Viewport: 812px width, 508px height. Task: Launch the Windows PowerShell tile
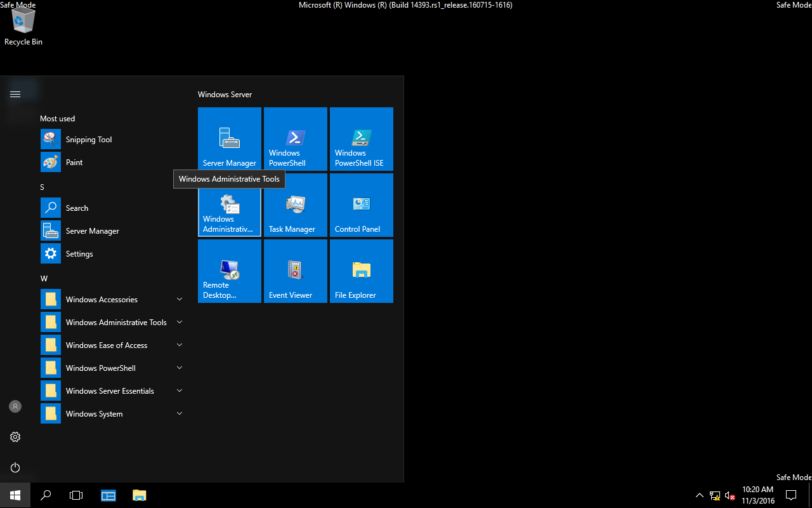[x=296, y=139]
